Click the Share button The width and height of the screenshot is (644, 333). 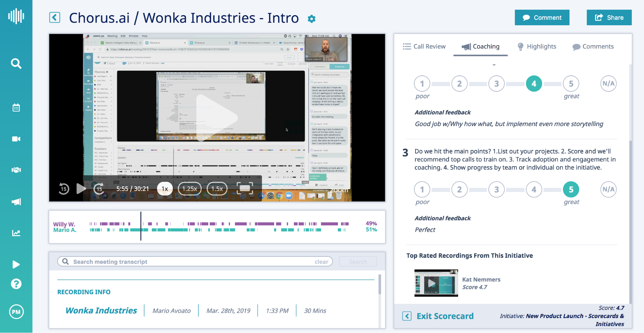pos(609,17)
